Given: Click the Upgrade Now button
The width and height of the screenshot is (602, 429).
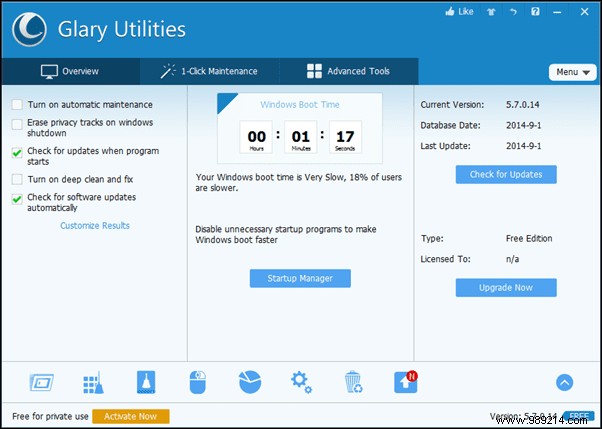Looking at the screenshot, I should (x=506, y=288).
